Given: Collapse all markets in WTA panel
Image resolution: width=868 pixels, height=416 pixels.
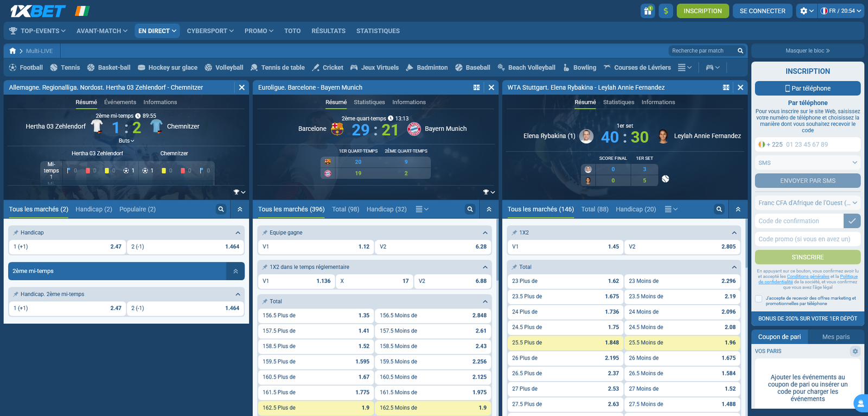Looking at the screenshot, I should click(738, 209).
